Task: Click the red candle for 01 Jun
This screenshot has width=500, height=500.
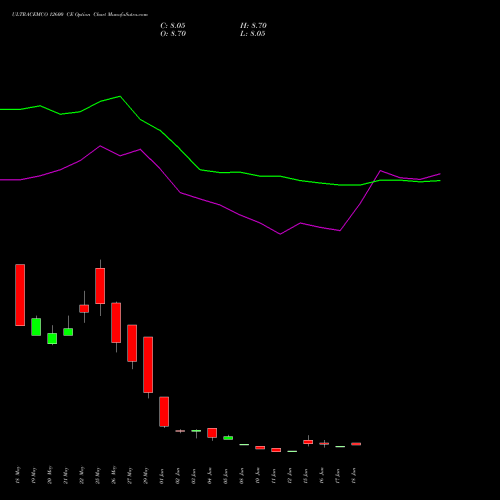Action: (x=164, y=412)
